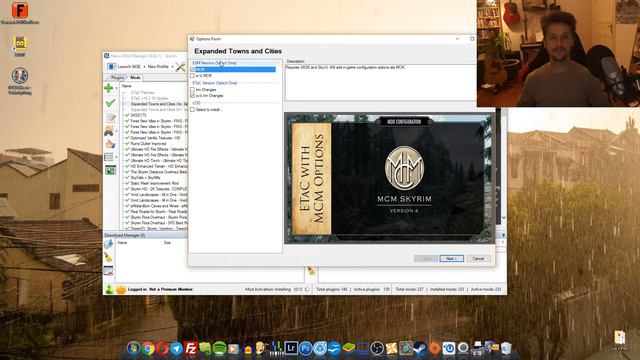Image resolution: width=640 pixels, height=360 pixels.
Task: Open FileZilla from the dock
Action: point(191,348)
